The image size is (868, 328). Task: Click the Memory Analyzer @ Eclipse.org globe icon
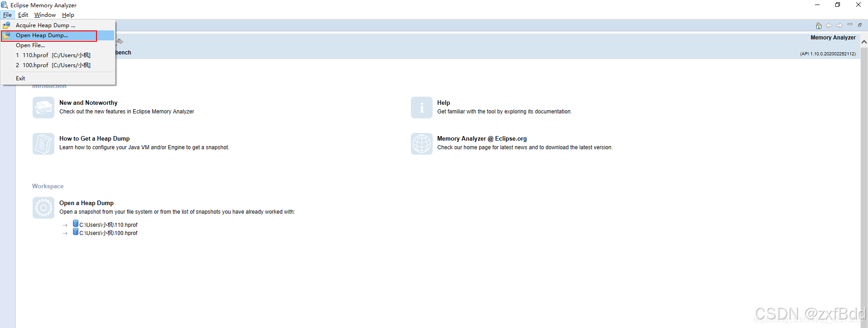pyautogui.click(x=422, y=143)
